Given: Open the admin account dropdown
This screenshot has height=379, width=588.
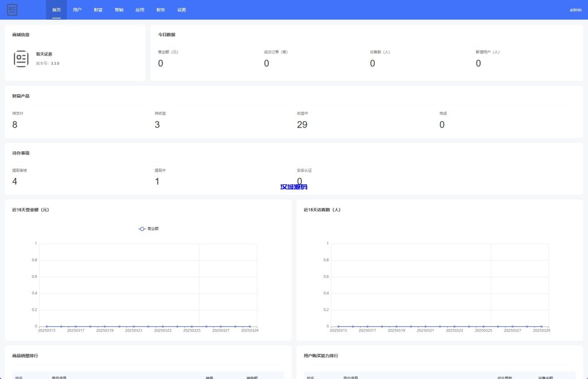Looking at the screenshot, I should tap(575, 10).
